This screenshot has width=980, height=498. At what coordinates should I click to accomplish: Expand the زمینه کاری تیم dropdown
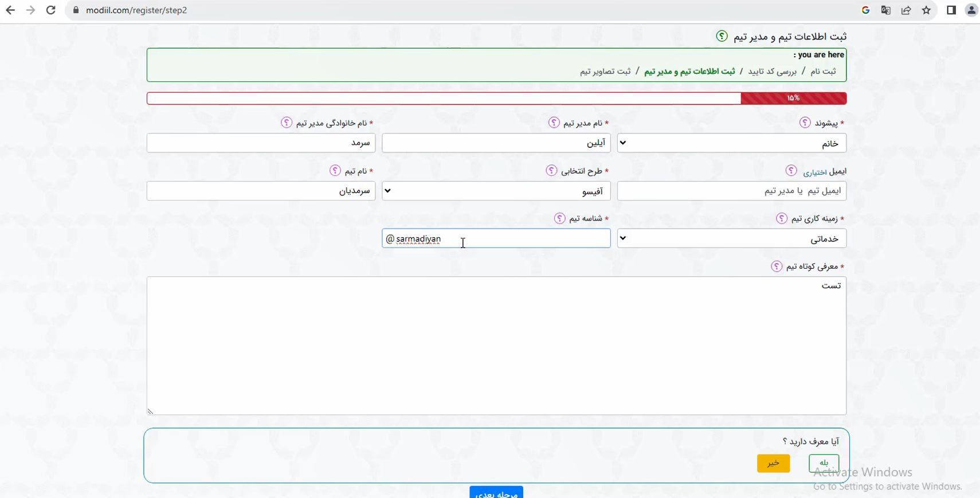[731, 238]
